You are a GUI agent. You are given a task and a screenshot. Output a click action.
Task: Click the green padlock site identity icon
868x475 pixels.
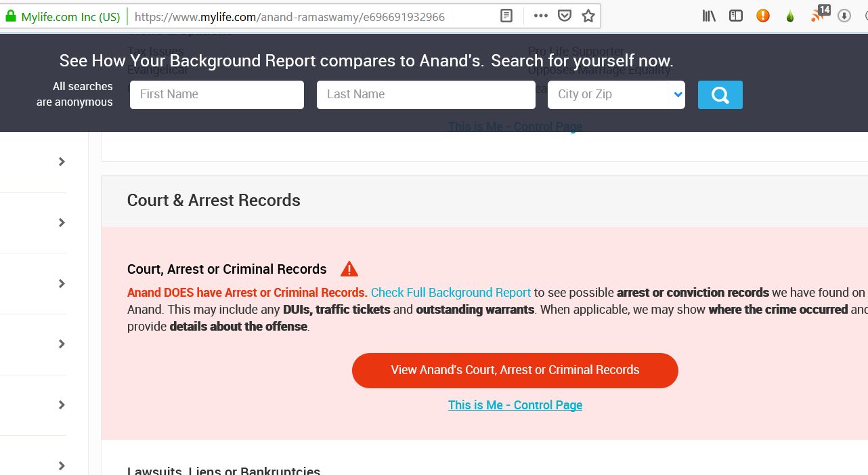11,17
